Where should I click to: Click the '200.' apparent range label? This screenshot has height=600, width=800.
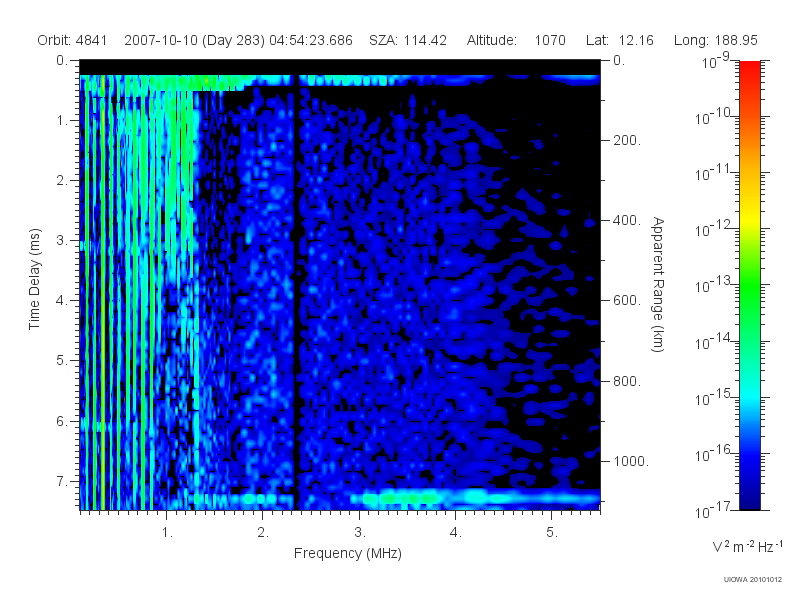tap(627, 140)
